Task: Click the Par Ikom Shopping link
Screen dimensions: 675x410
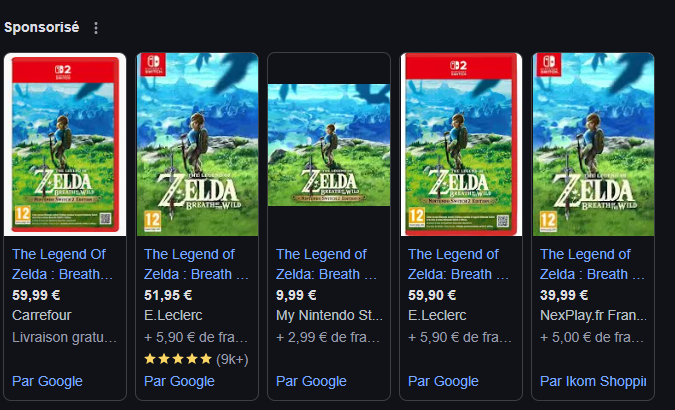Action: coord(593,381)
